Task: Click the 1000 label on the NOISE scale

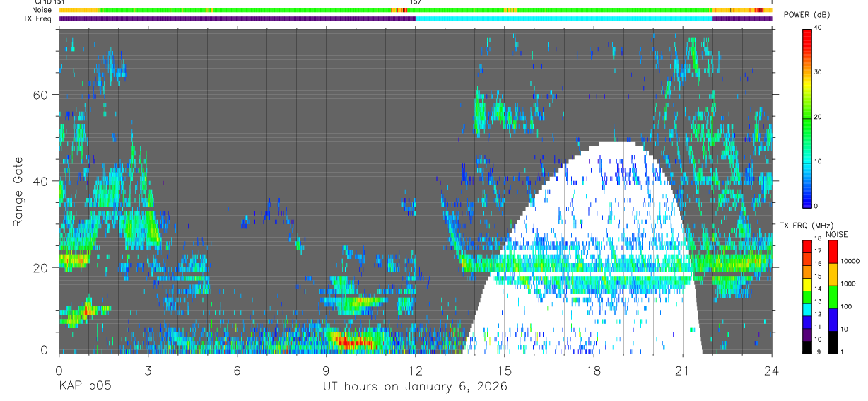Action: 848,284
